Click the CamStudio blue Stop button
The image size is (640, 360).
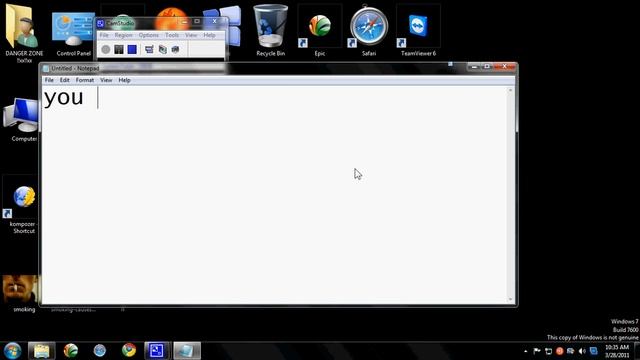132,49
